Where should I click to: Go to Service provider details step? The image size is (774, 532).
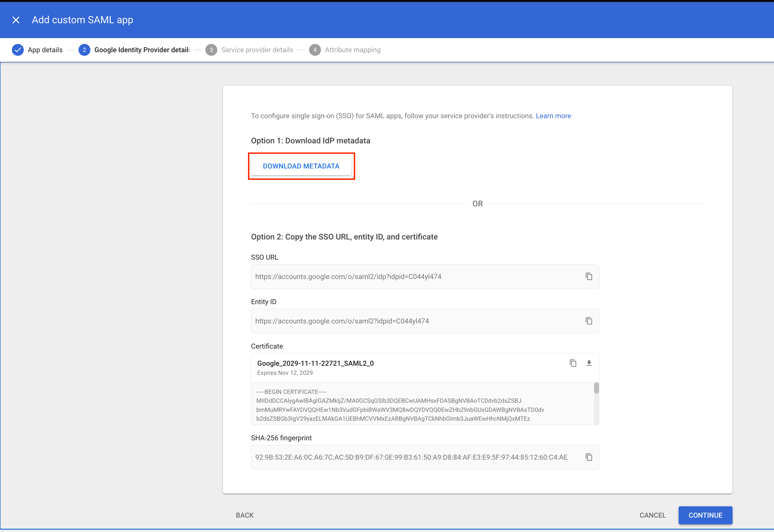pyautogui.click(x=257, y=50)
